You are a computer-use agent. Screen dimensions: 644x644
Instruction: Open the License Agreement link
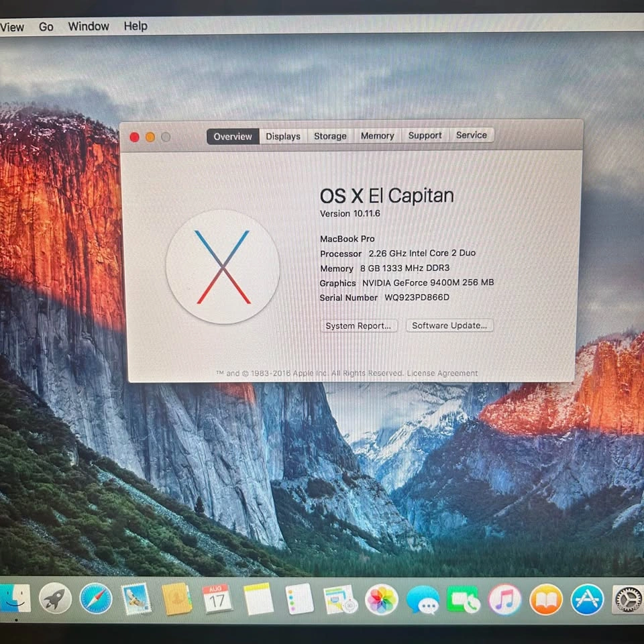442,373
